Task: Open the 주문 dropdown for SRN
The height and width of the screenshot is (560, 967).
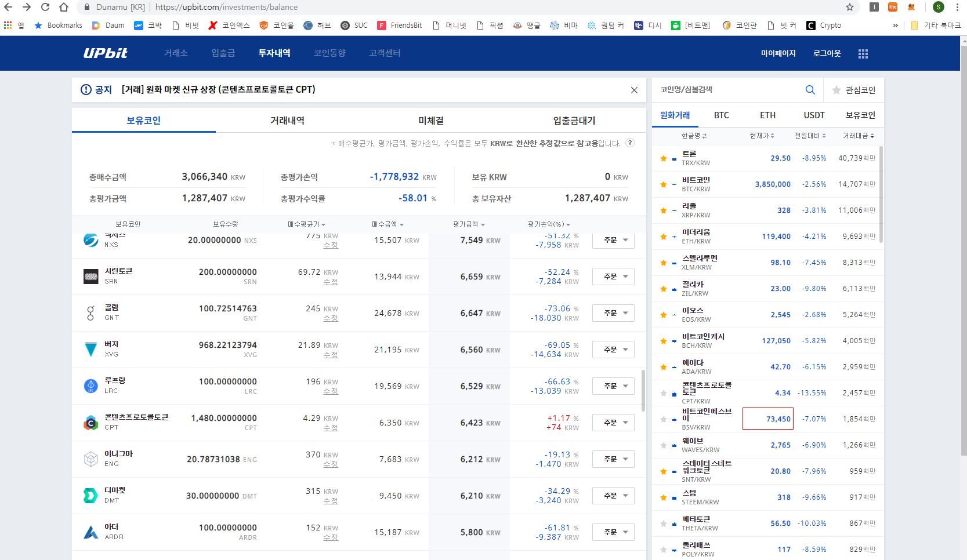Action: point(613,277)
